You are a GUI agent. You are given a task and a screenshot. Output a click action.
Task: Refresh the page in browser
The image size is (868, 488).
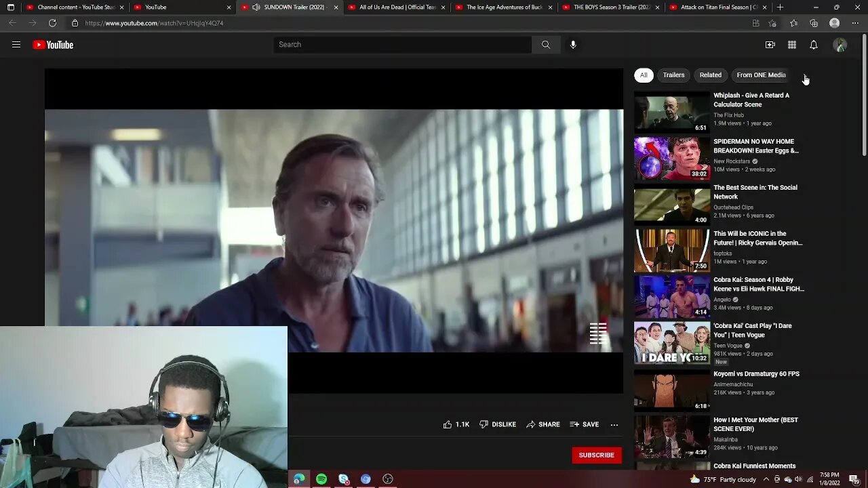52,23
